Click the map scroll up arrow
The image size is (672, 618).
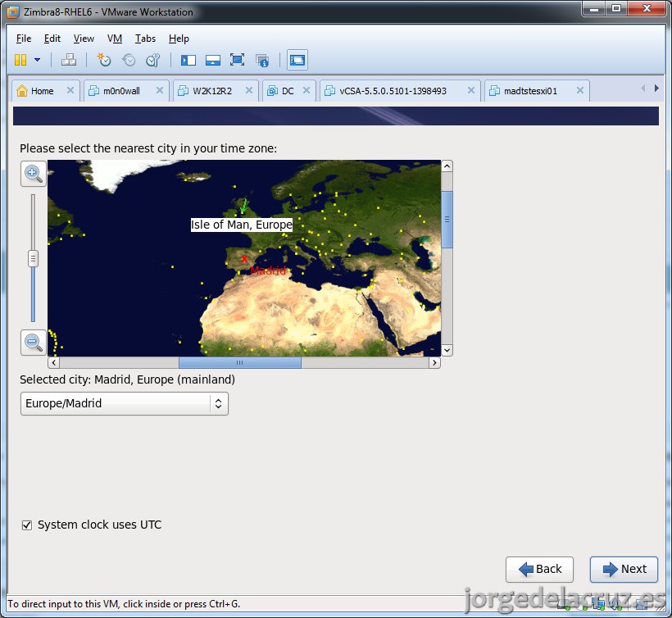click(x=447, y=166)
